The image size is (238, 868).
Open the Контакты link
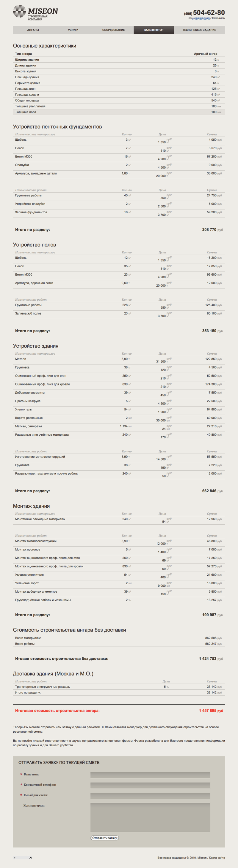pyautogui.click(x=218, y=18)
